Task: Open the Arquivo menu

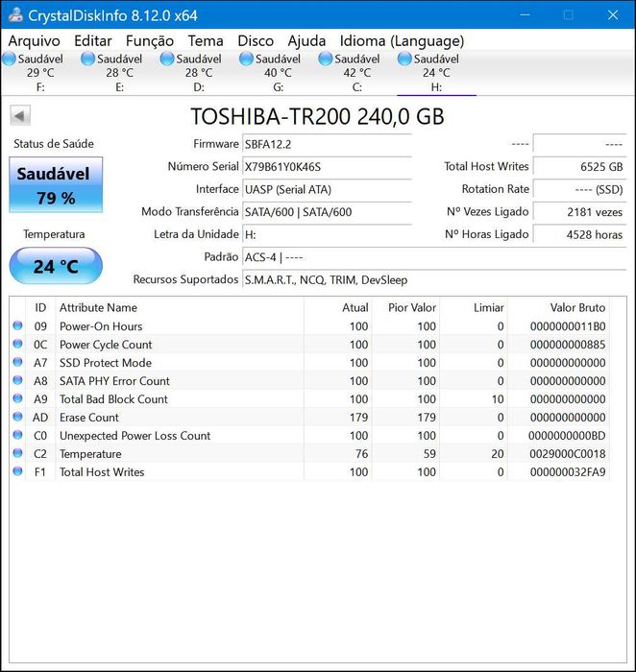Action: point(35,40)
